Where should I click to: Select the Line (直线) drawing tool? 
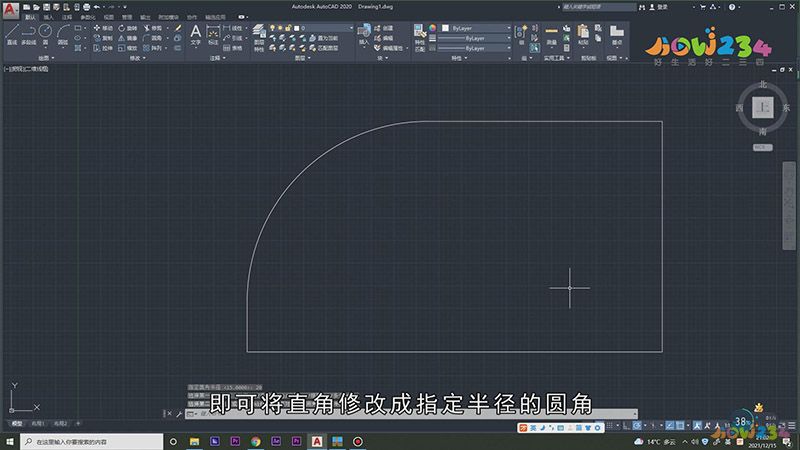tap(12, 35)
